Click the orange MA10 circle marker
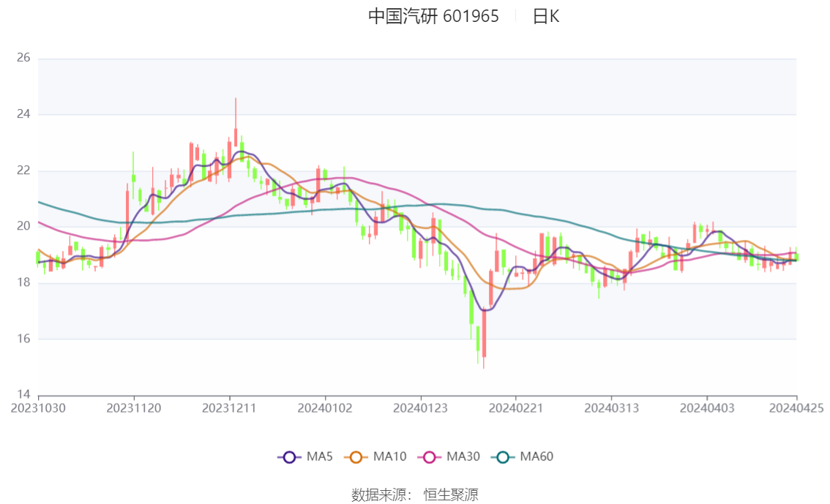830x504 pixels. [356, 457]
